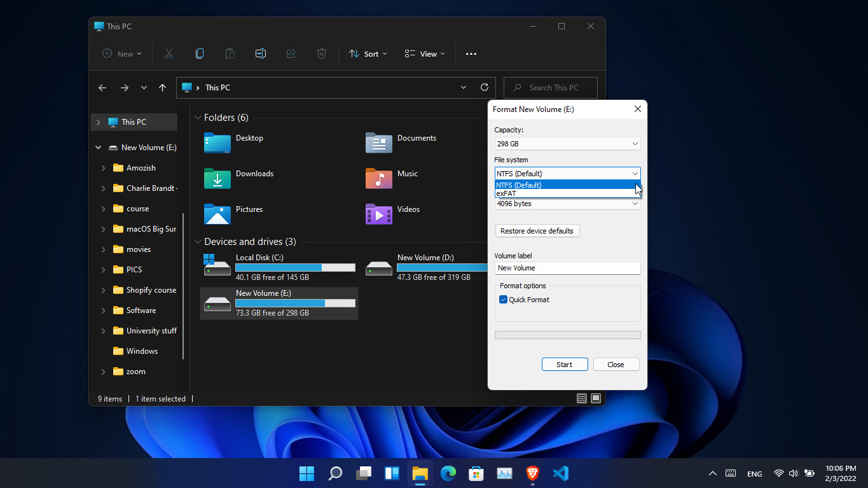Screen dimensions: 868x488
Task: Expand the Amozish folder node
Action: [104, 168]
